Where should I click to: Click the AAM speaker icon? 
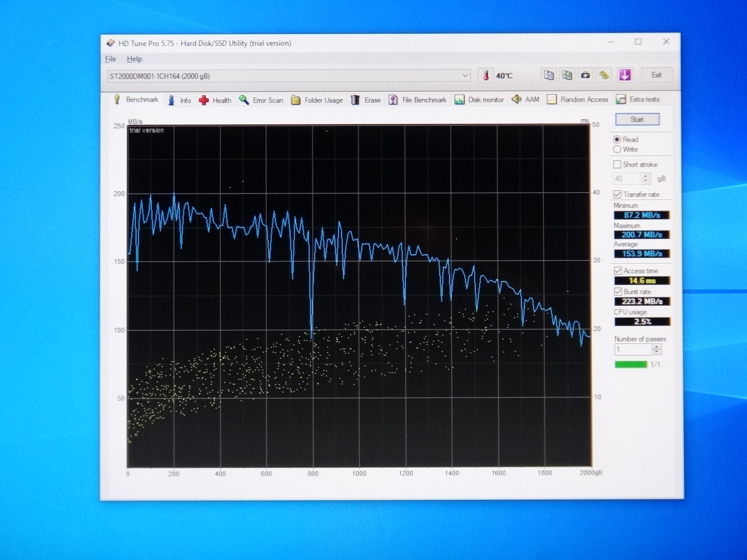(x=516, y=99)
